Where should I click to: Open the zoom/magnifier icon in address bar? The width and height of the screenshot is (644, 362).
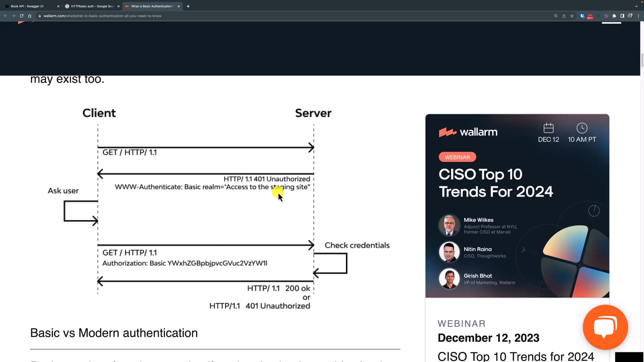556,16
